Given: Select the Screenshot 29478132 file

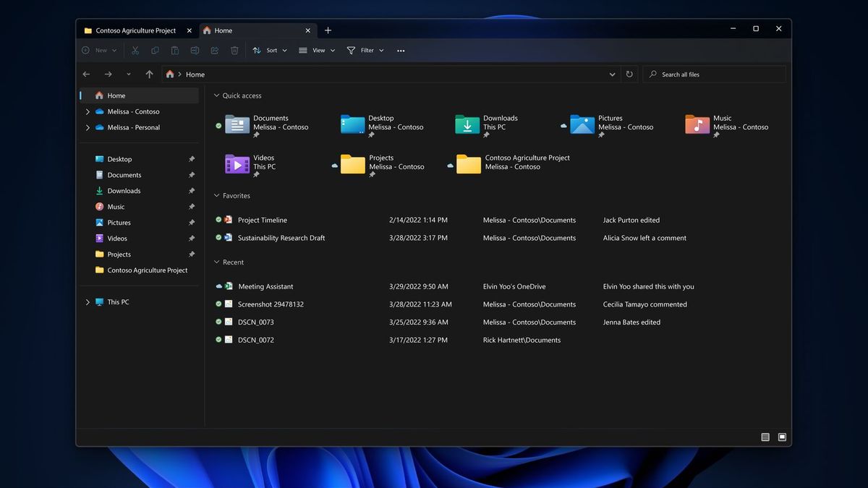Looking at the screenshot, I should point(271,304).
